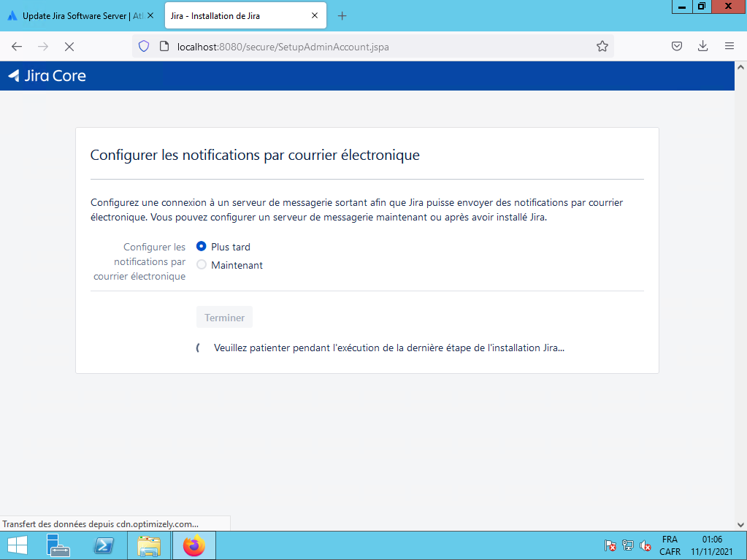Open the Firefox application menu

[x=729, y=46]
